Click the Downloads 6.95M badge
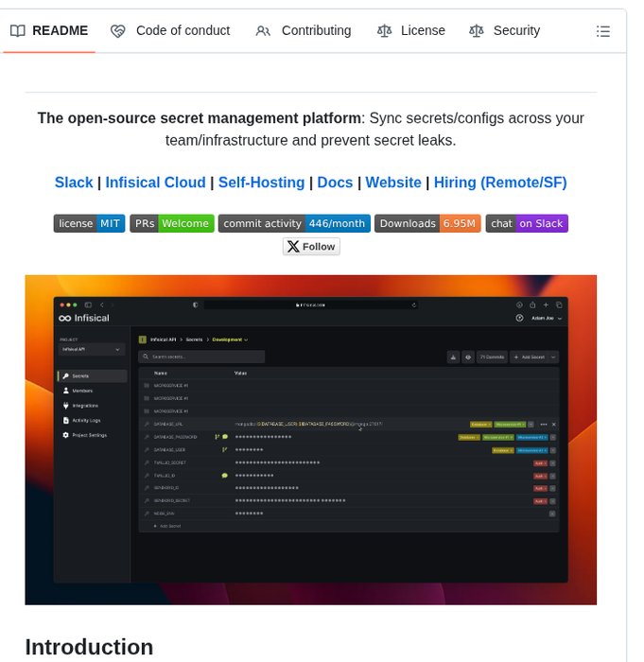644x662 pixels. (x=427, y=223)
